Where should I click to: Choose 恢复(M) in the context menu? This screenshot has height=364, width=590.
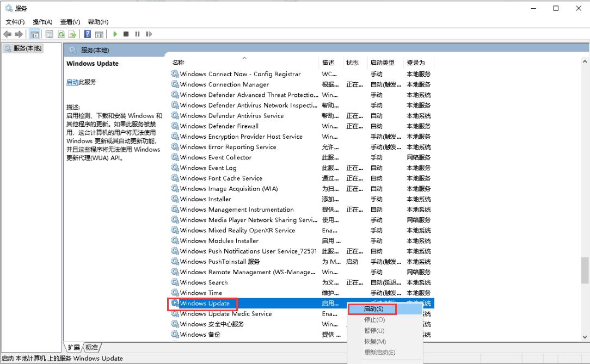point(385,342)
